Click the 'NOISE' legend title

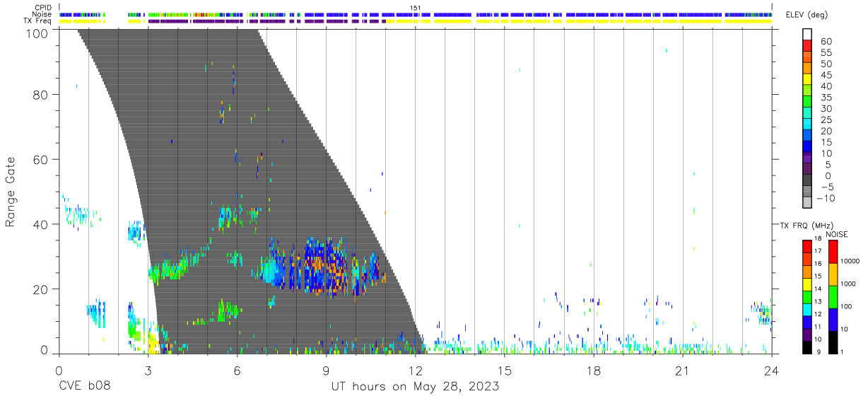click(x=836, y=234)
